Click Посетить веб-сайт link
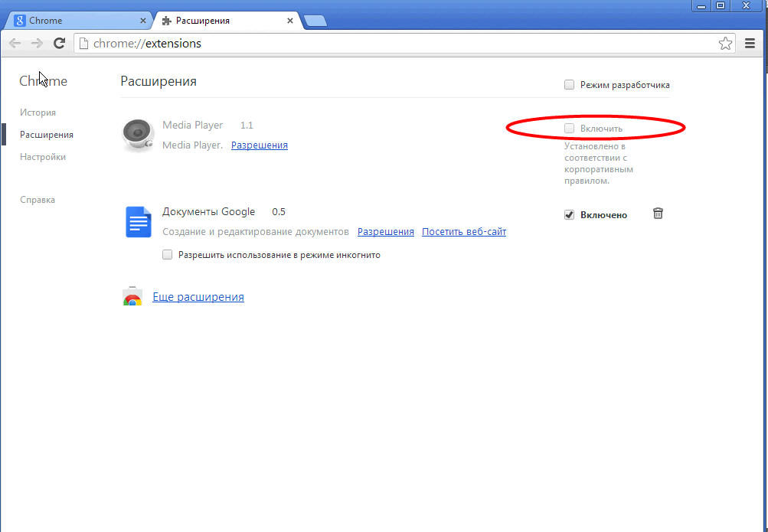768x532 pixels. (x=464, y=232)
